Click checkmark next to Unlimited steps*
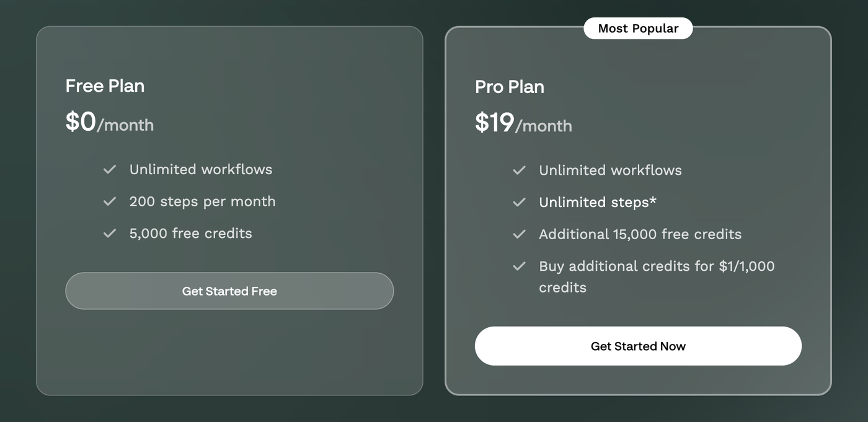The height and width of the screenshot is (422, 868). tap(519, 203)
